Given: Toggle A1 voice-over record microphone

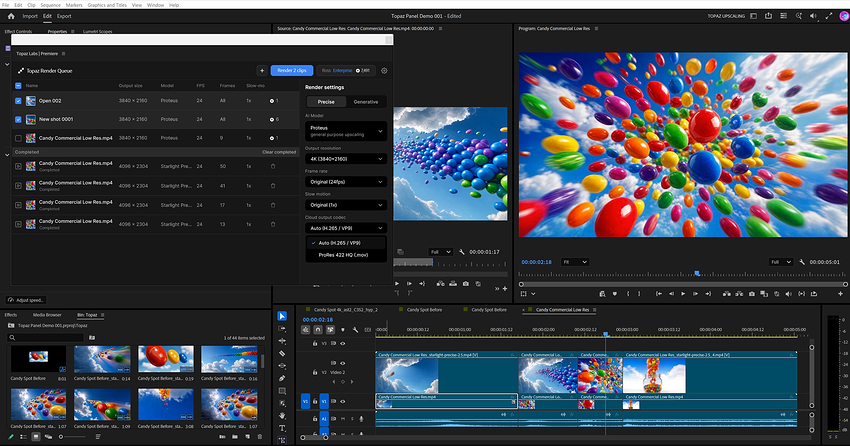Looking at the screenshot, I should [361, 418].
